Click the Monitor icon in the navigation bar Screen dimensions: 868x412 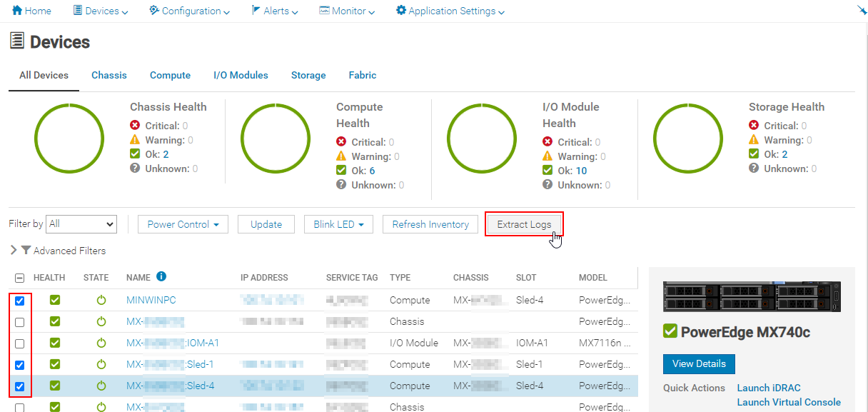tap(325, 11)
